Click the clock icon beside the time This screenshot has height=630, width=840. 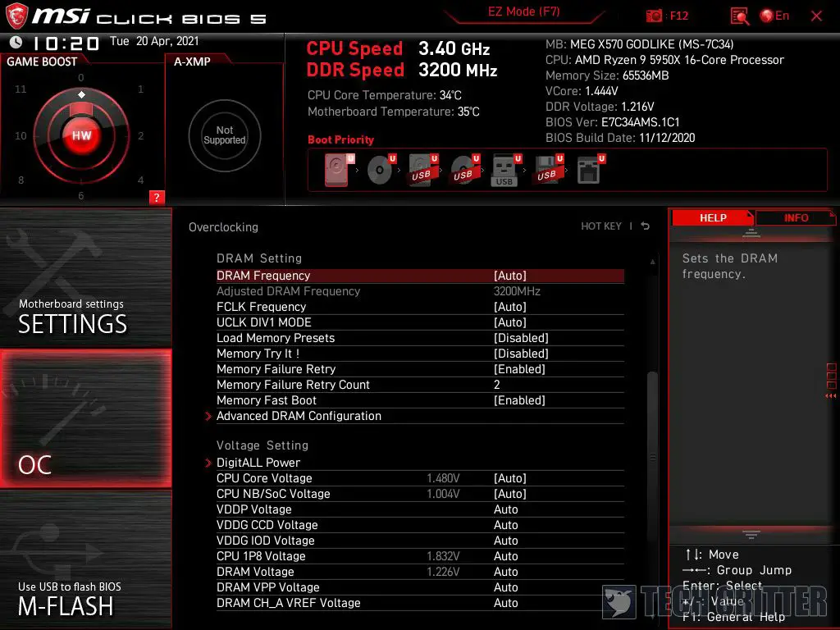16,43
